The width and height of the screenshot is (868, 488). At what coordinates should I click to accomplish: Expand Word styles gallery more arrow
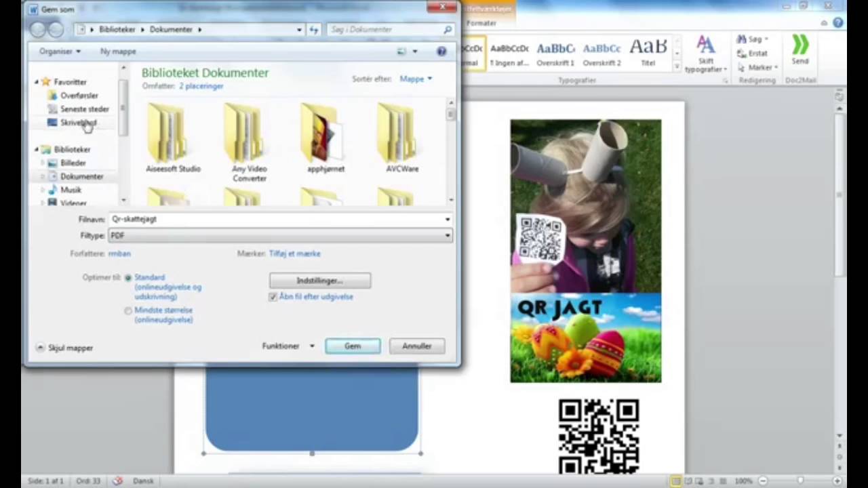pos(677,66)
